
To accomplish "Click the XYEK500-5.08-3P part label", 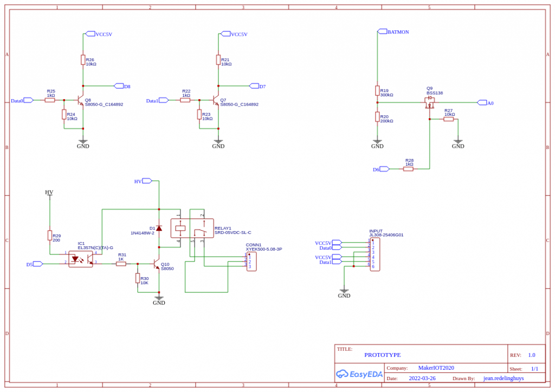I will point(264,249).
